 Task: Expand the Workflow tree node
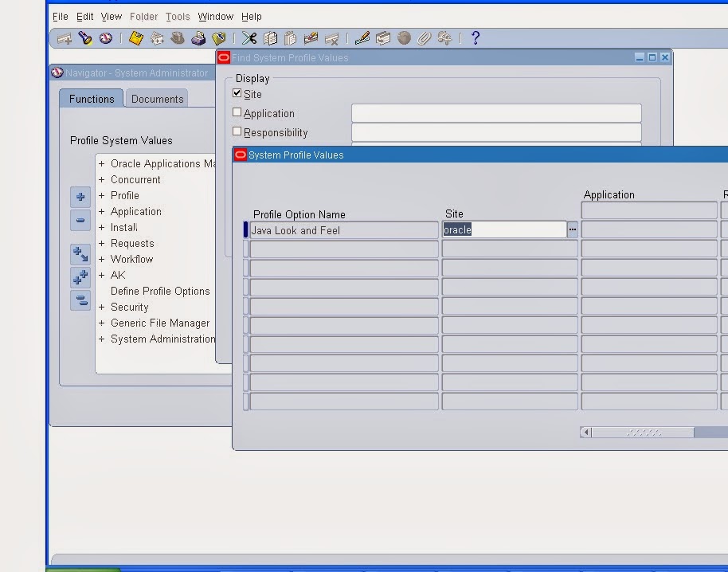pyautogui.click(x=101, y=260)
